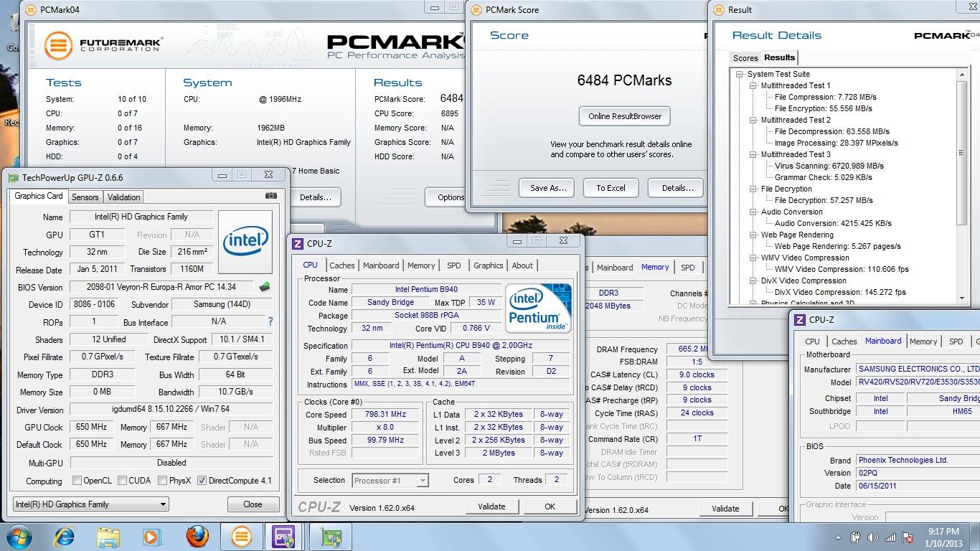Click the Close button in GPU-Z
Screen dimensions: 980x551
coord(253,504)
